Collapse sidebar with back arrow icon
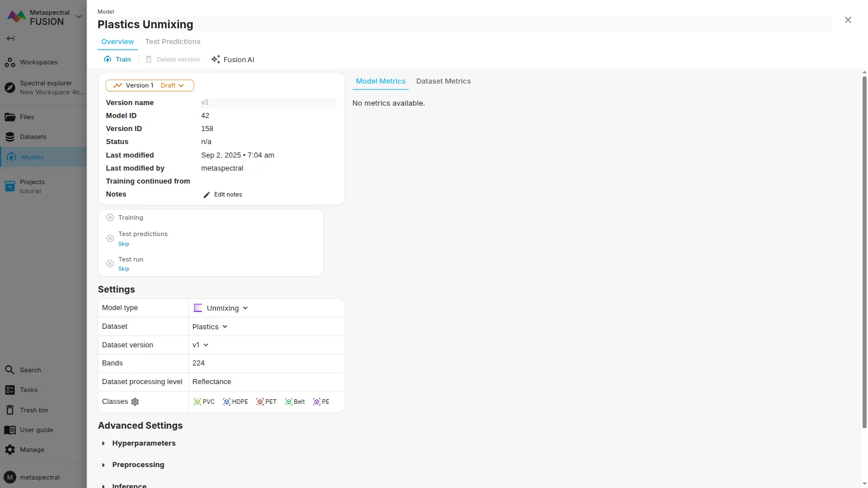 [10, 38]
